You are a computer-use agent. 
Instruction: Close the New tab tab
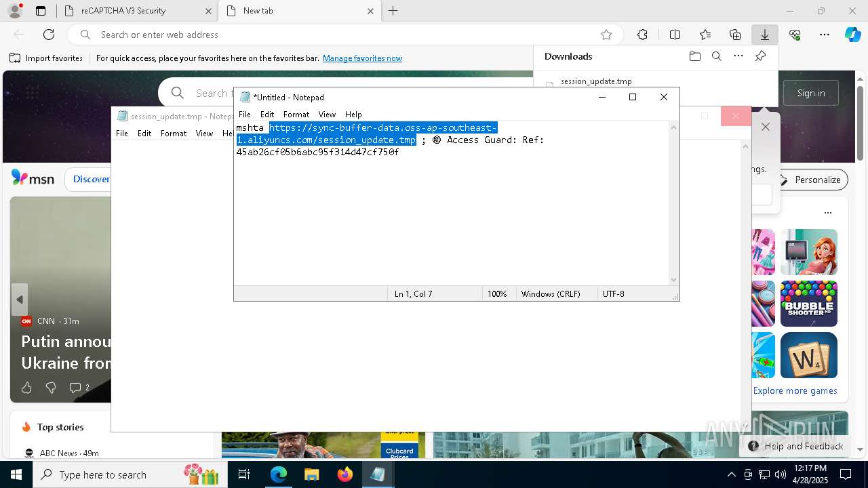click(370, 11)
